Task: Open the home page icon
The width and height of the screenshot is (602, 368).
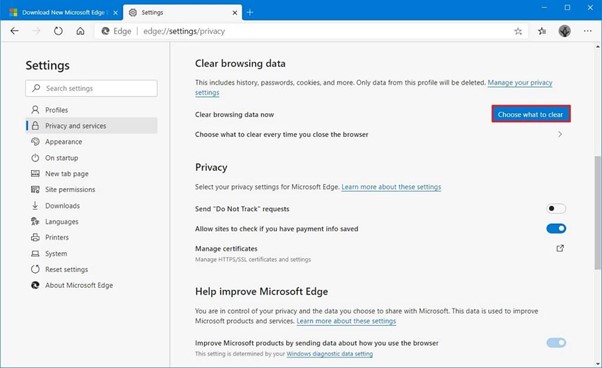Action: (x=80, y=31)
